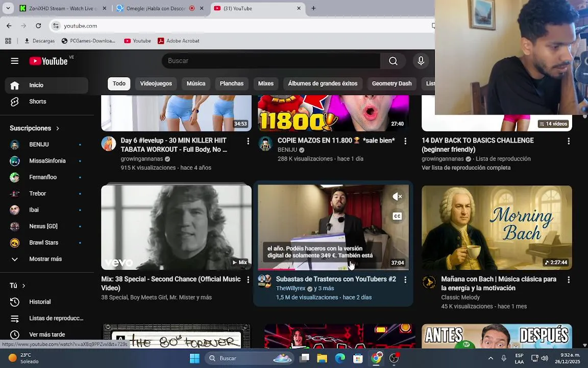Open more options for Day 6 HIIT video

click(x=248, y=141)
